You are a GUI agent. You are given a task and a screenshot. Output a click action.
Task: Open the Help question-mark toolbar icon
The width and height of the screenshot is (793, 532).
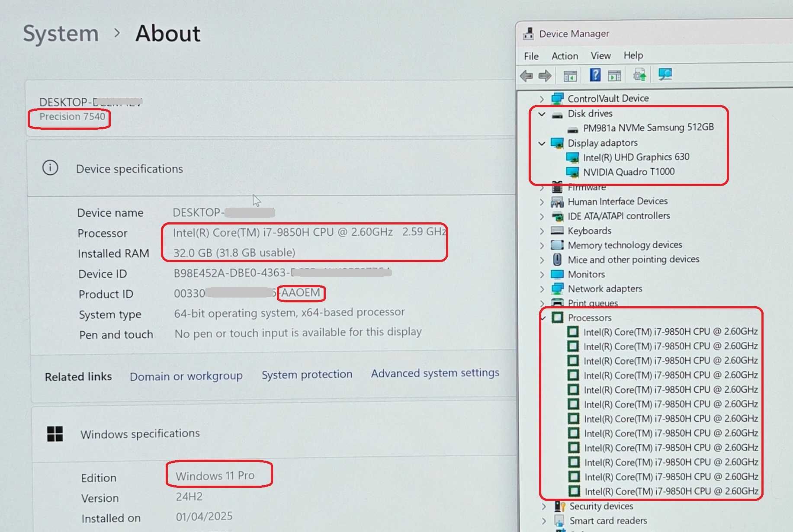pos(595,75)
